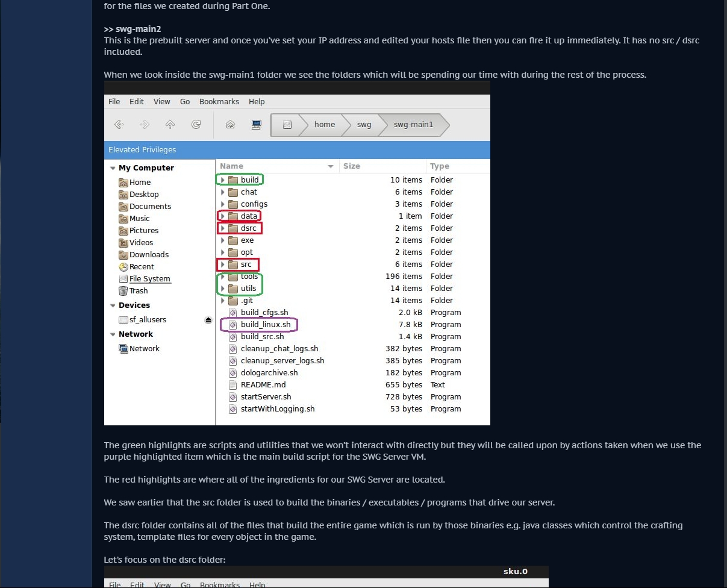
Task: Select the exe folder icon
Action: click(233, 240)
